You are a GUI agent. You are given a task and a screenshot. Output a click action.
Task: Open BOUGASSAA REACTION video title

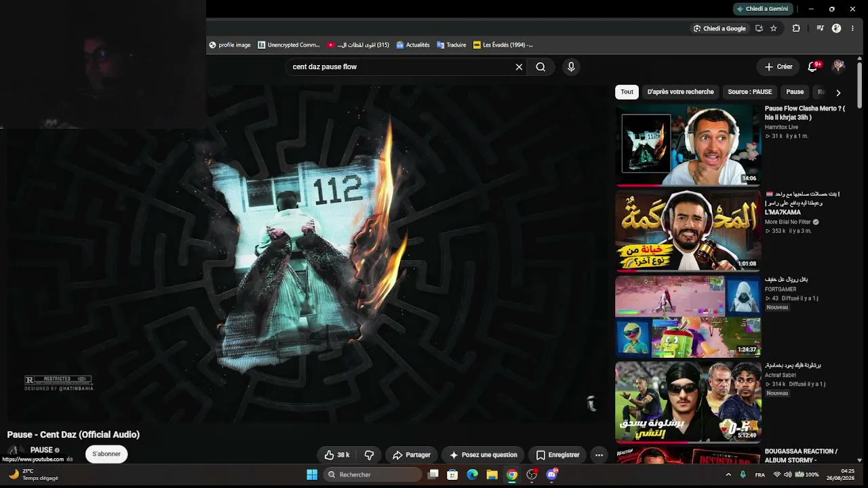[x=801, y=455]
